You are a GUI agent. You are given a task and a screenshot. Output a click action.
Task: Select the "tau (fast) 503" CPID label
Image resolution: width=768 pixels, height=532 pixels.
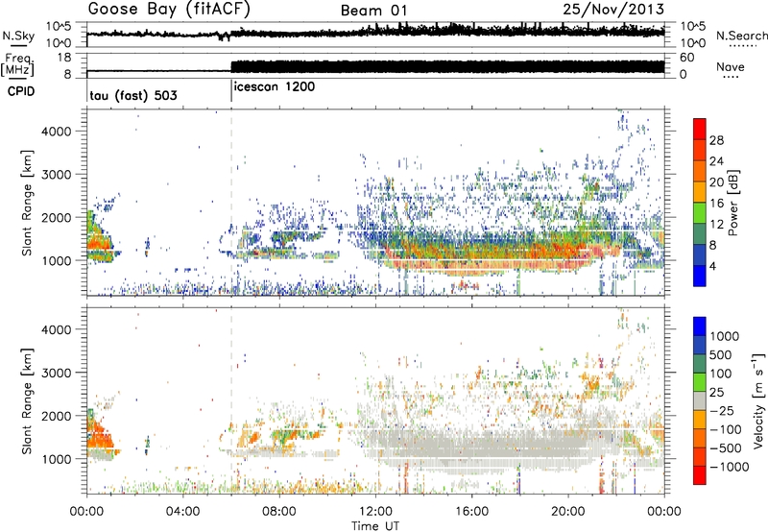[133, 95]
